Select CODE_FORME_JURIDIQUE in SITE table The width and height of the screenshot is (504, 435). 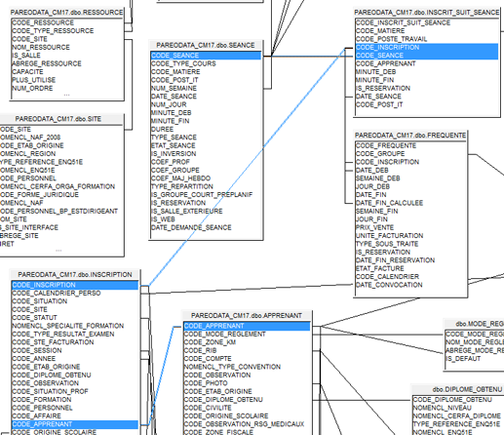tap(39, 195)
